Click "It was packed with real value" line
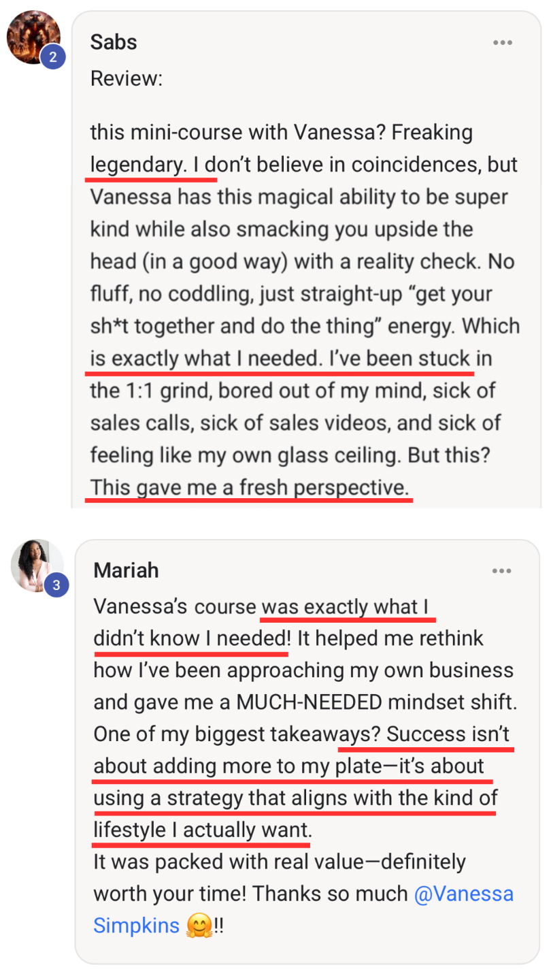The width and height of the screenshot is (551, 980). 235,862
